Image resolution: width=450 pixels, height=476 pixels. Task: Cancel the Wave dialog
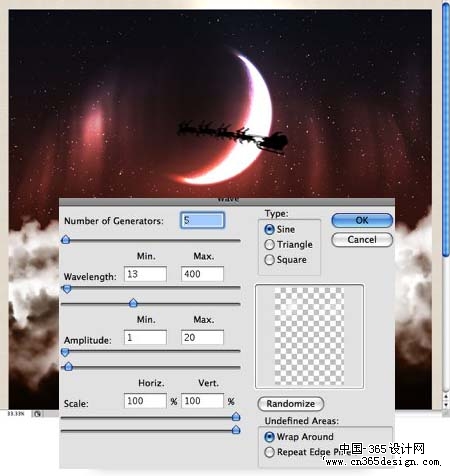pyautogui.click(x=362, y=240)
